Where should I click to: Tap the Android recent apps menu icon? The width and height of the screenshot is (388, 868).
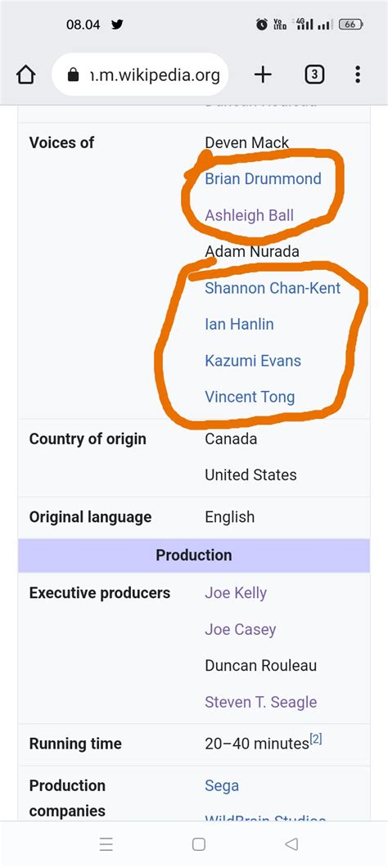click(x=106, y=844)
